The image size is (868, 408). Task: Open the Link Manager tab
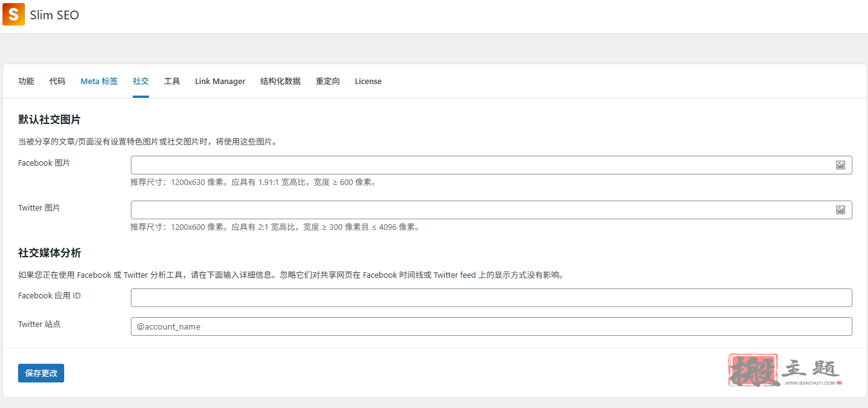click(x=220, y=82)
